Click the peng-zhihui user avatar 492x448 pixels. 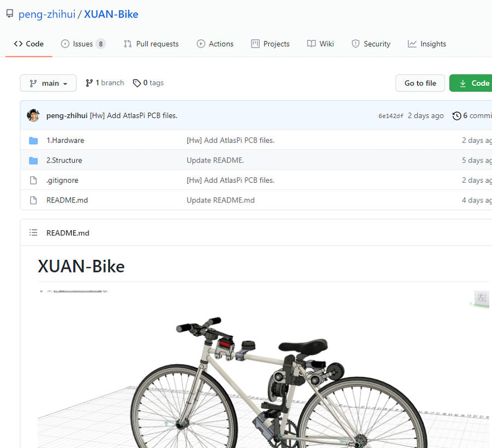pos(33,115)
